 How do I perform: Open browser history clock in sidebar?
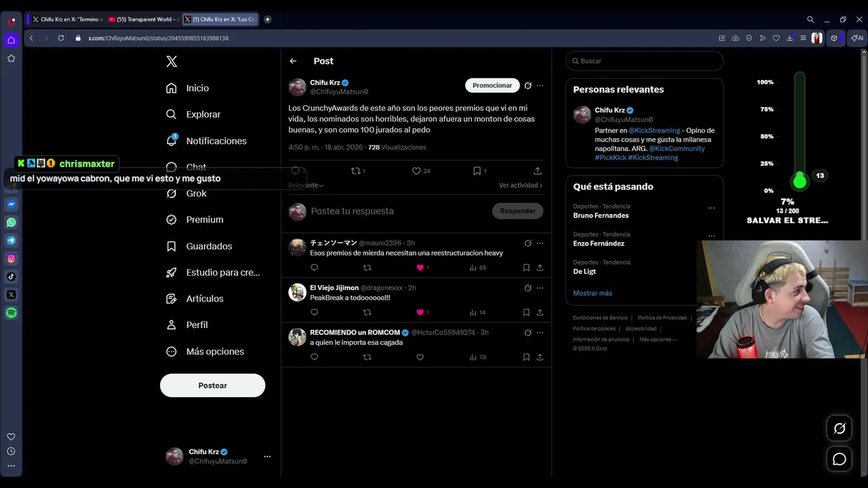coord(11,451)
